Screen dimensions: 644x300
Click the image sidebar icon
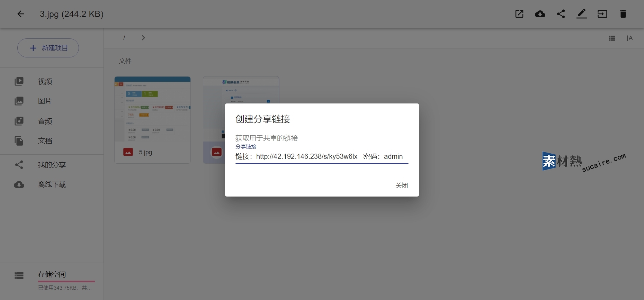coord(19,101)
